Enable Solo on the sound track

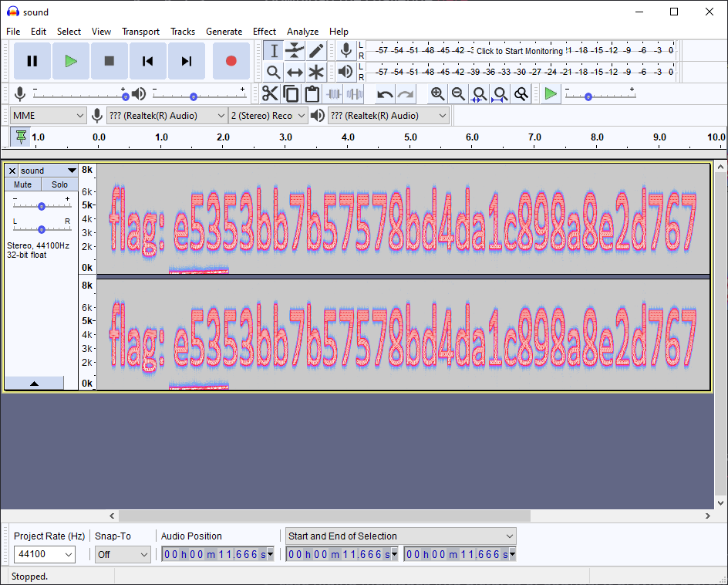pos(59,184)
